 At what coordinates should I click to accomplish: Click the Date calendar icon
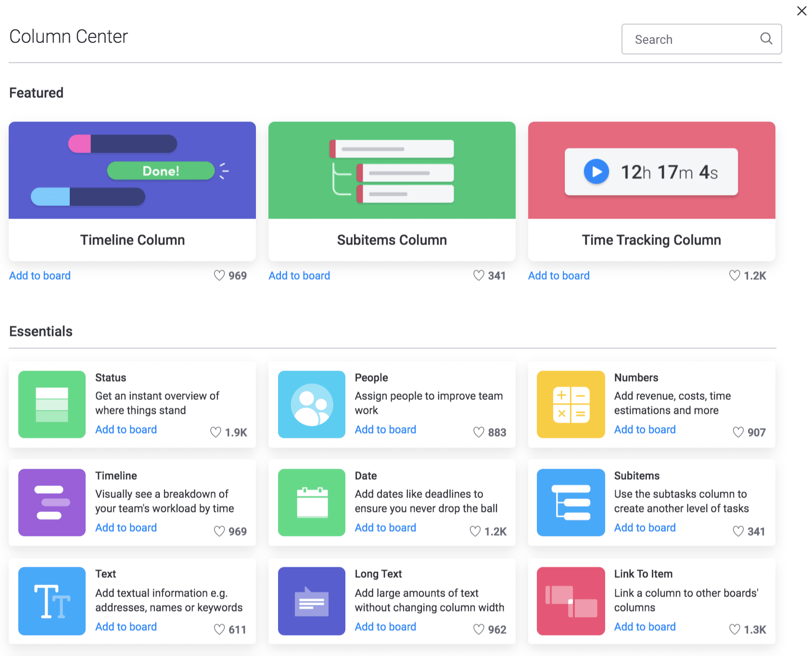311,503
